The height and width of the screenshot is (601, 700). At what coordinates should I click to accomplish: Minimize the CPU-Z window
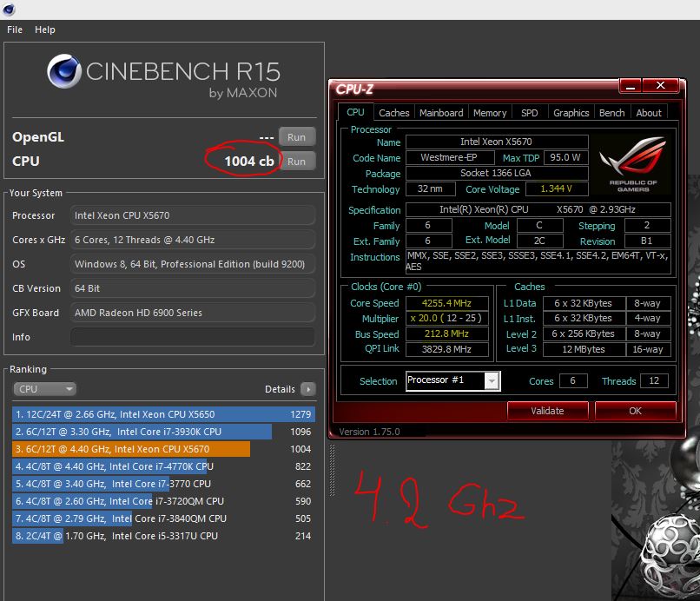[x=631, y=86]
